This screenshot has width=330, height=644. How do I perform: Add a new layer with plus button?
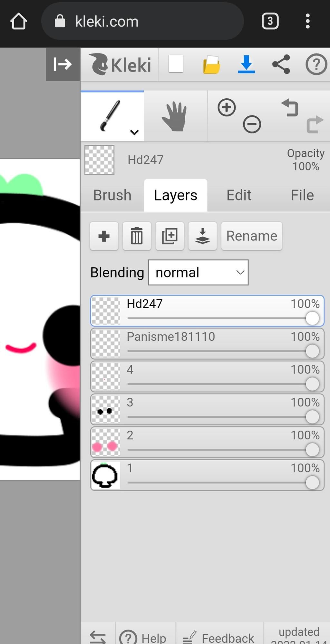104,236
